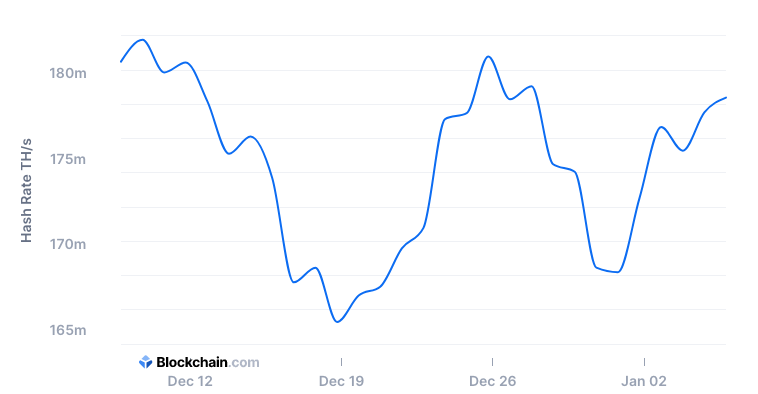The height and width of the screenshot is (394, 758).
Task: Click the Blockchain.com diamond logo icon
Action: [146, 362]
